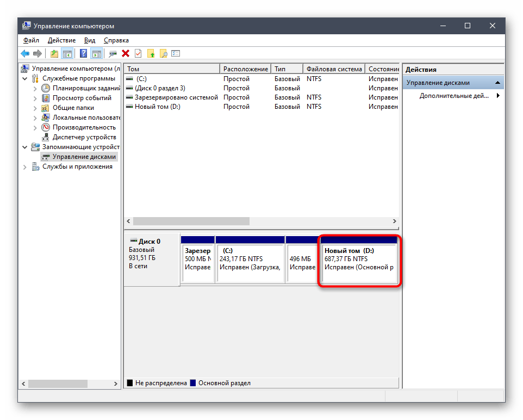Open the Действие menu
This screenshot has height=420, width=523.
[x=61, y=40]
